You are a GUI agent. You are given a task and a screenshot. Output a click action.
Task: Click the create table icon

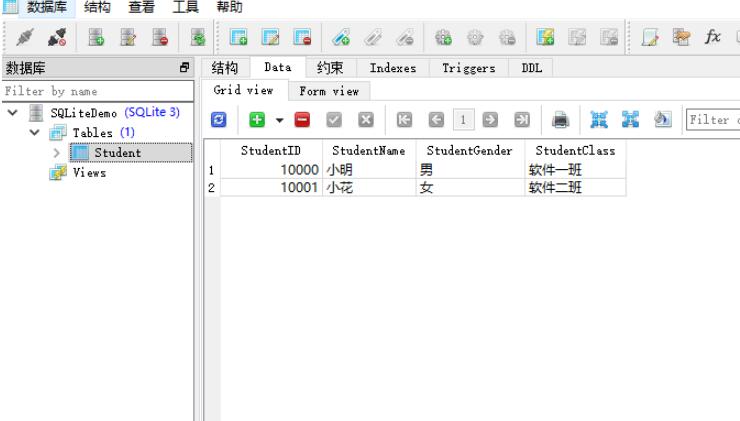[238, 37]
